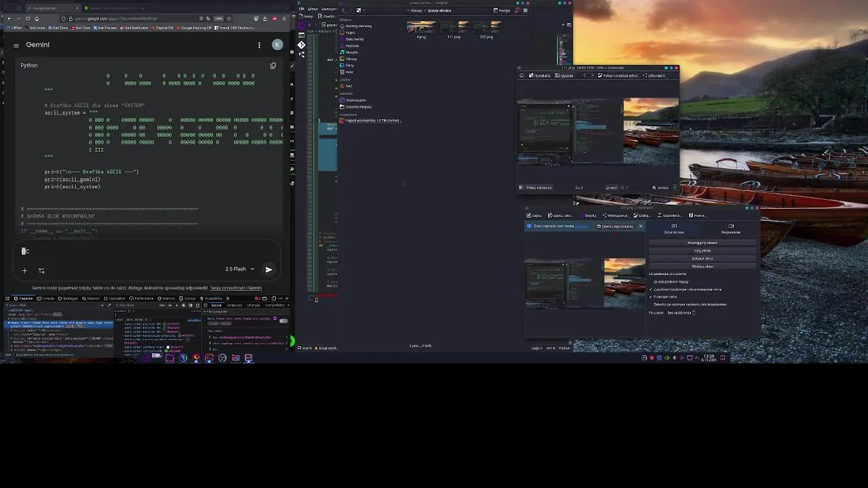
Task: Check 'Zakończ po ręcznym zapisaniu lub skopiowaniu'
Action: (x=688, y=304)
